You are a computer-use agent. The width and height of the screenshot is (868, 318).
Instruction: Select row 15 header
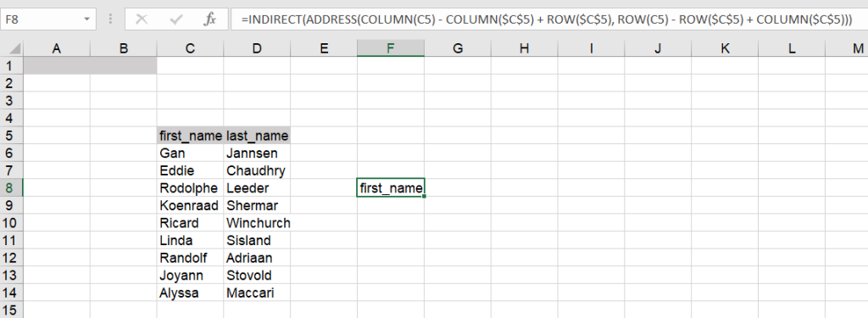click(11, 310)
